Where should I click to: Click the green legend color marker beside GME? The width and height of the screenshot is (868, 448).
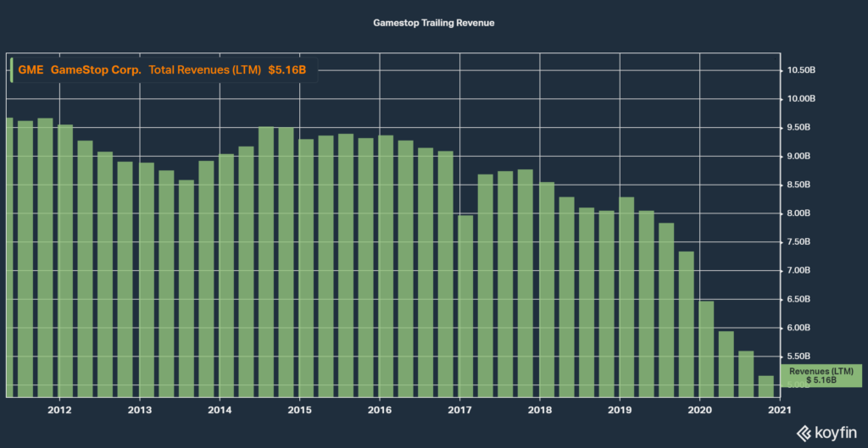coord(12,70)
